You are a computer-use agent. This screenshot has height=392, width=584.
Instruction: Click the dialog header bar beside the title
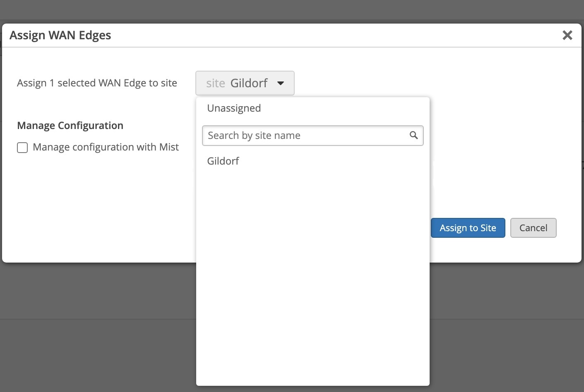coord(331,36)
